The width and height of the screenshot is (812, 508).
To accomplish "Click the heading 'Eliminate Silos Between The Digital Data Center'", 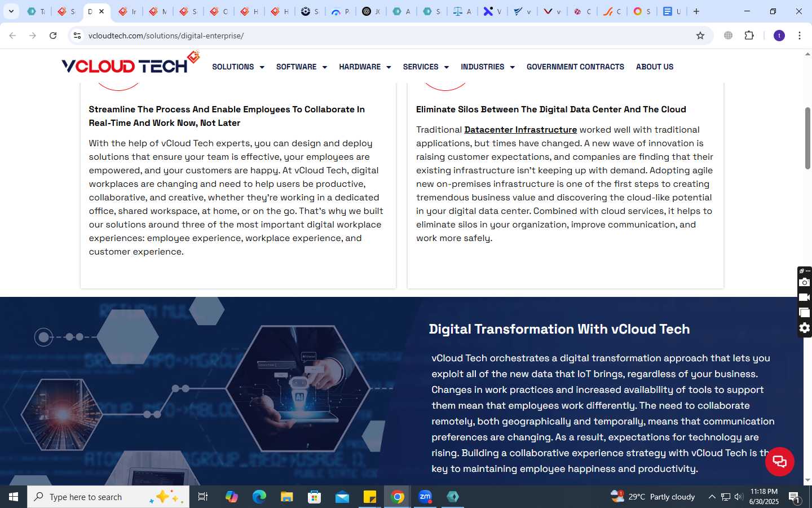I will [x=551, y=110].
